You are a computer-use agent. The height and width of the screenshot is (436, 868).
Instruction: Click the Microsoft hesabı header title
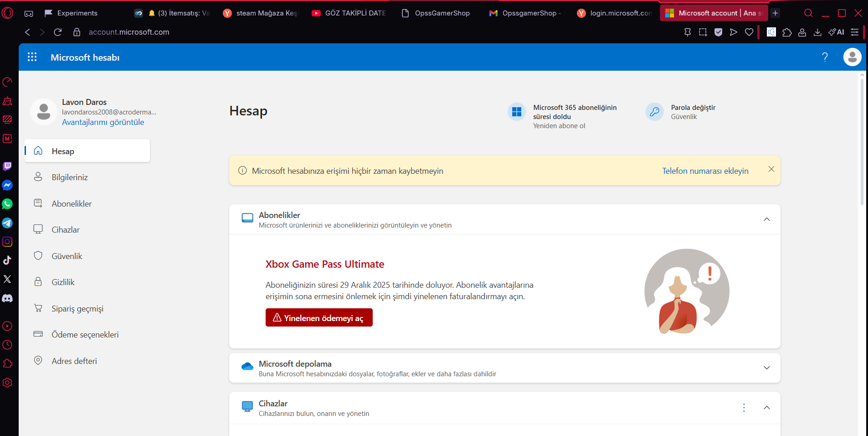85,57
